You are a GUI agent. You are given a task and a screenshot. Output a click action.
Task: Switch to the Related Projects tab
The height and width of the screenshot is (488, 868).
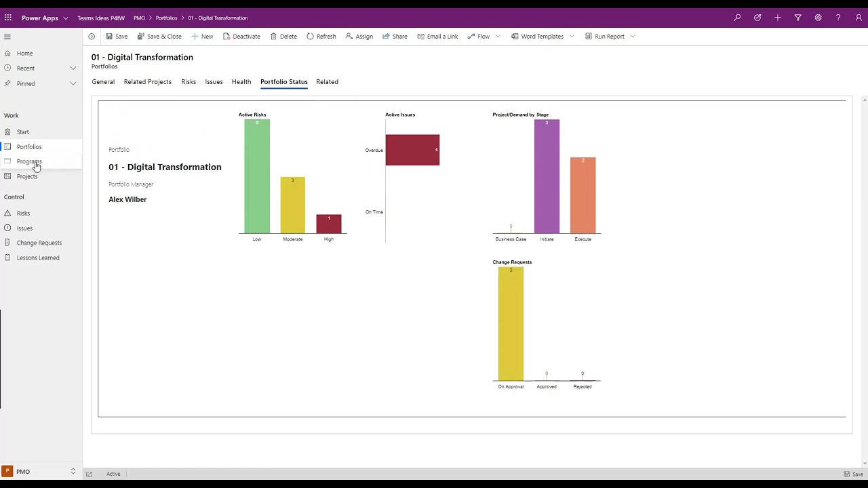(147, 82)
